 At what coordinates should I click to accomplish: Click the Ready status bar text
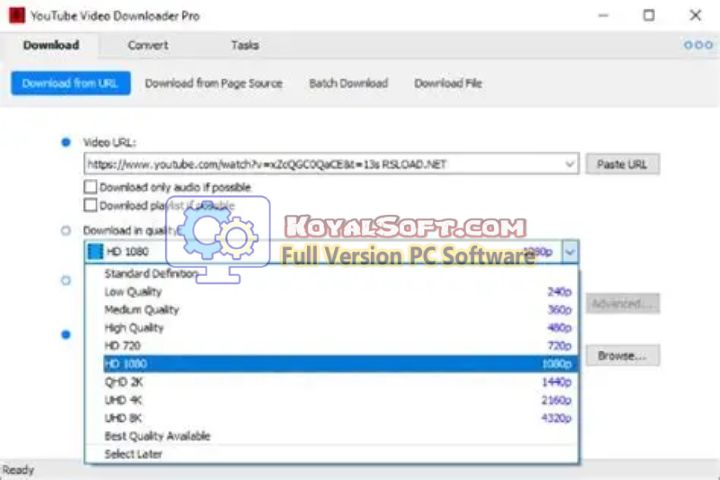click(x=18, y=470)
